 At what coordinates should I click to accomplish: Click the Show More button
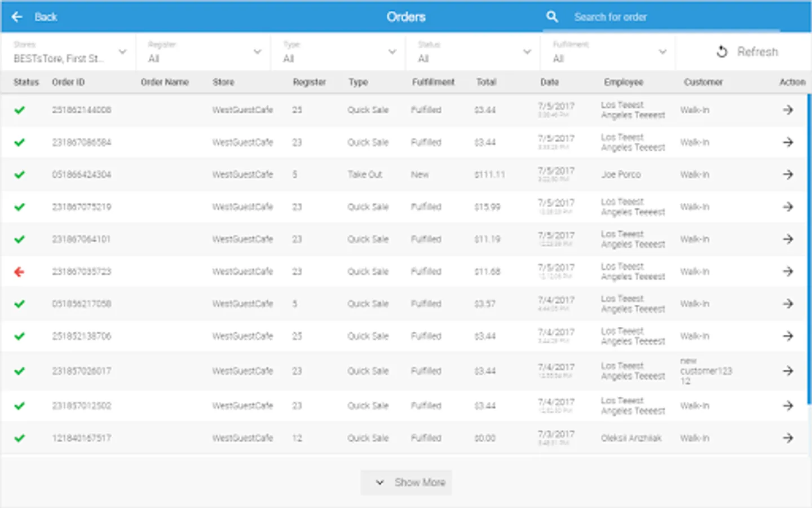(x=406, y=482)
